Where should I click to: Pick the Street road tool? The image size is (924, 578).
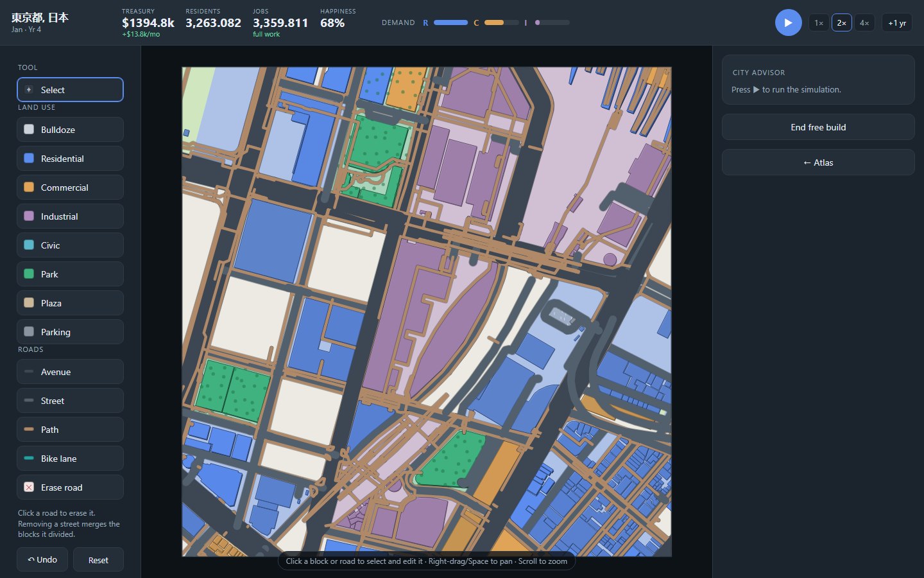click(x=70, y=401)
